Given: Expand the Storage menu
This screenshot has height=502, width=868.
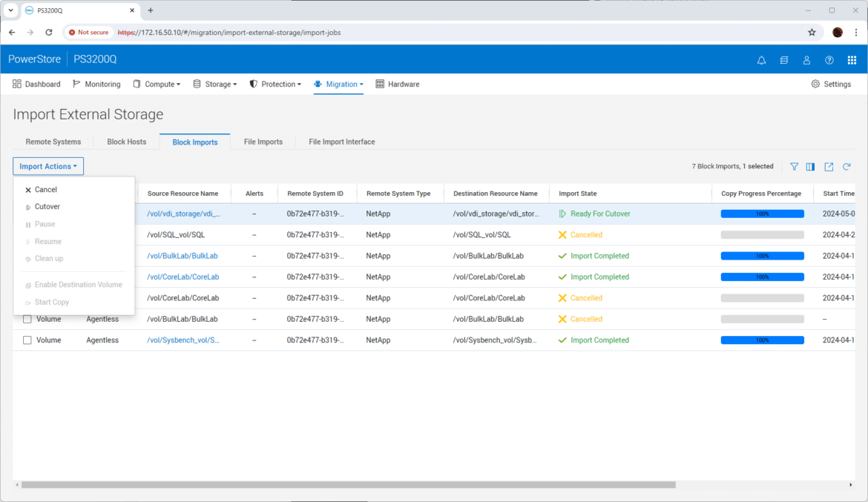Looking at the screenshot, I should click(215, 84).
